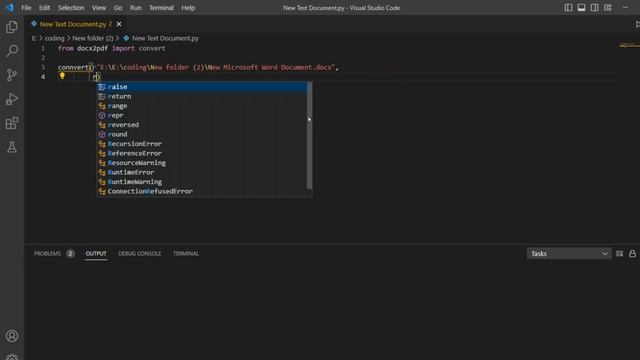The height and width of the screenshot is (360, 640).
Task: Close the New Text Document.py tab
Action: pos(119,24)
